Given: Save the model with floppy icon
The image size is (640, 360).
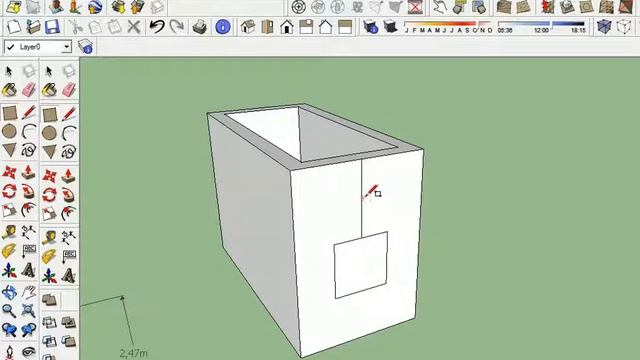Looking at the screenshot, I should 52,27.
